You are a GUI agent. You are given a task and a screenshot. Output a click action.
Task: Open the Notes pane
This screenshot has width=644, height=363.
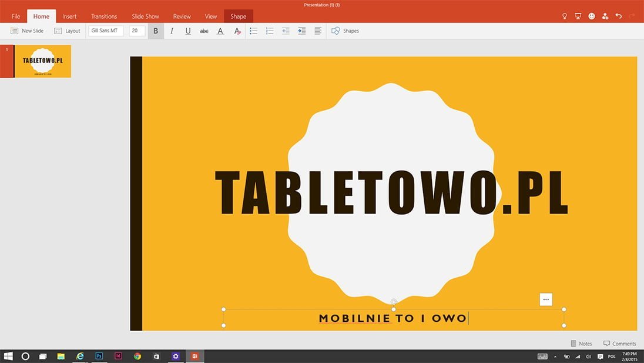pos(581,344)
